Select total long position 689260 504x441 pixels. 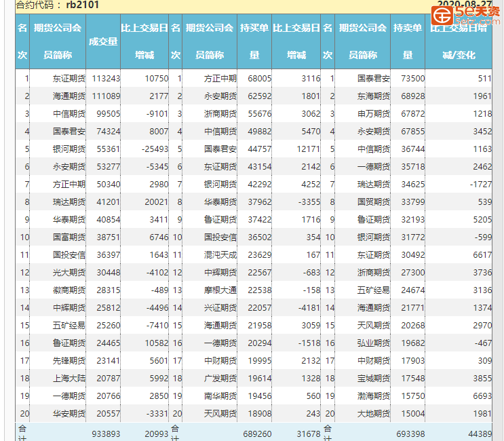point(257,434)
